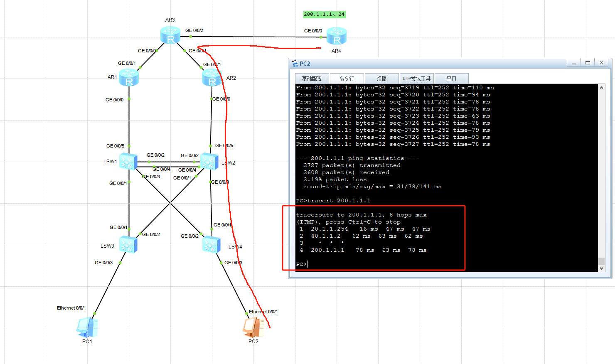The width and height of the screenshot is (615, 364).
Task: Click the PC> command prompt line
Action: (302, 264)
